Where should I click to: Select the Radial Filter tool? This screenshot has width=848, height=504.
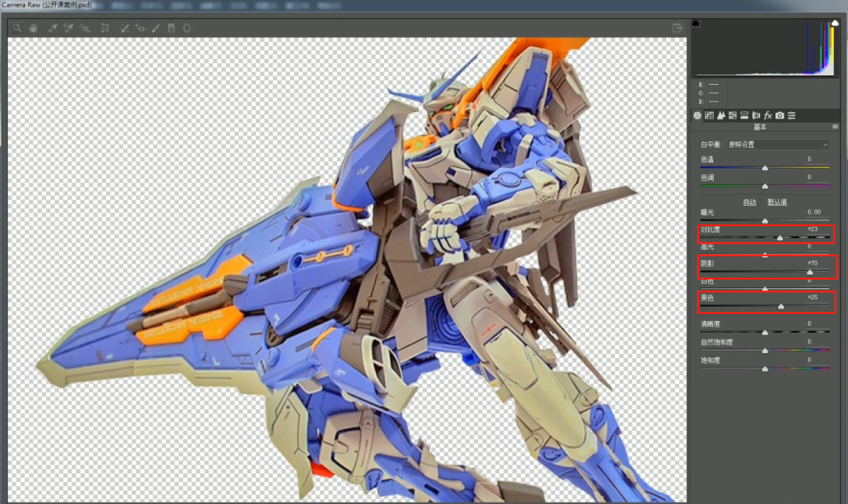(x=187, y=28)
